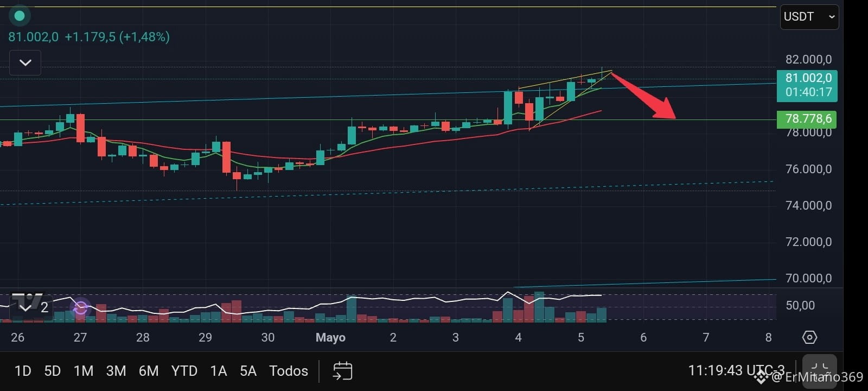Click the 76.000,0 price axis label
The width and height of the screenshot is (868, 391).
pyautogui.click(x=808, y=169)
